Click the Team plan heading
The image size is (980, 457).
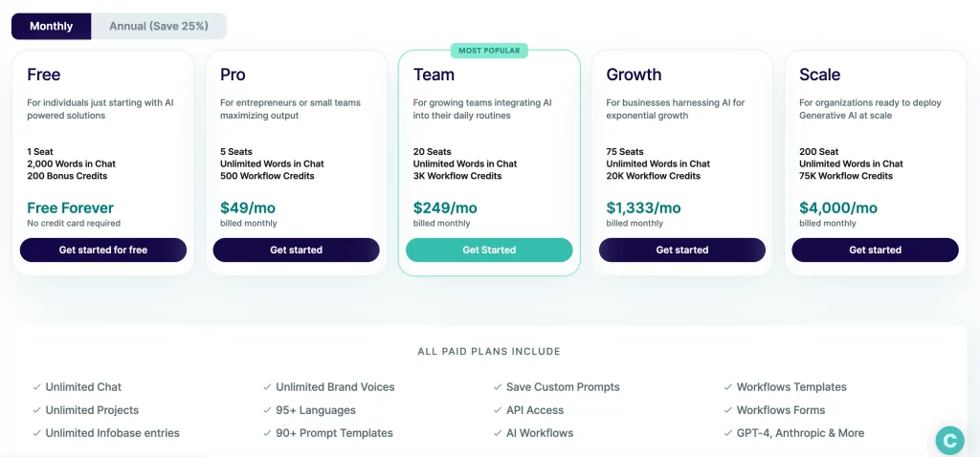click(434, 75)
